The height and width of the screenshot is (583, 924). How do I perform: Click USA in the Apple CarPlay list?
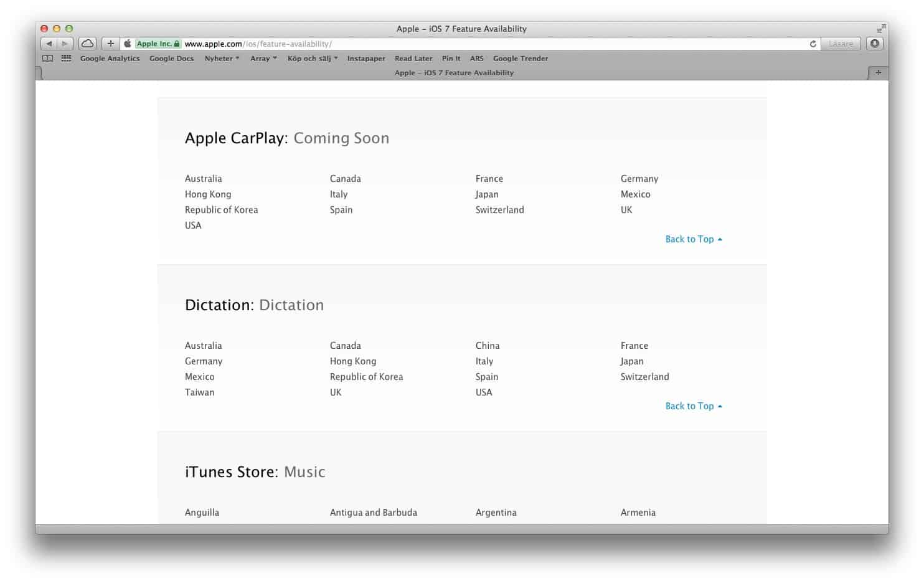tap(193, 225)
